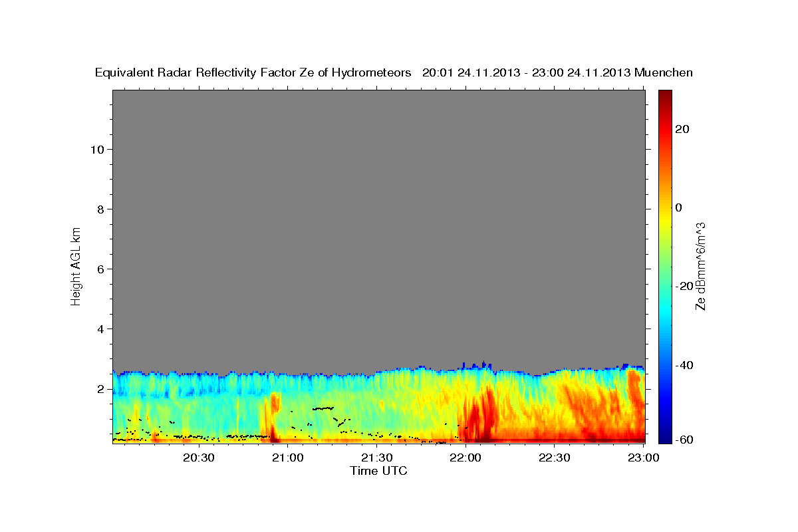Click the colorbar value 20
The height and width of the screenshot is (532, 798).
coord(682,129)
